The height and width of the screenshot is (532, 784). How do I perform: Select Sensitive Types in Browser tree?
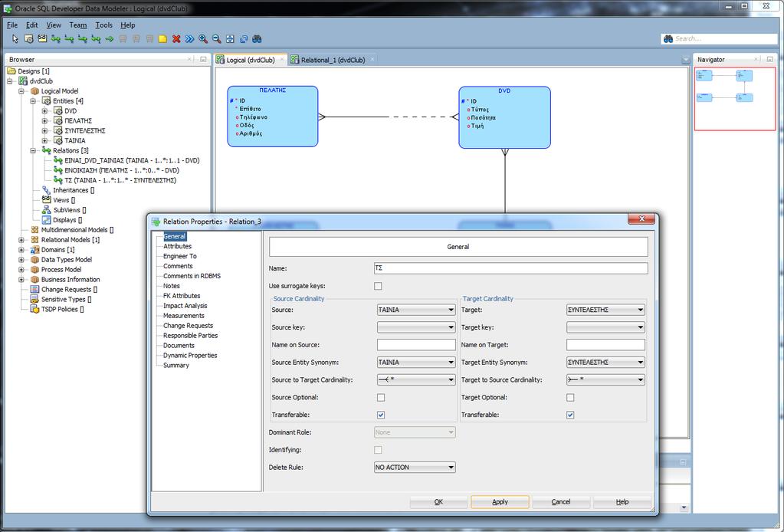[66, 299]
